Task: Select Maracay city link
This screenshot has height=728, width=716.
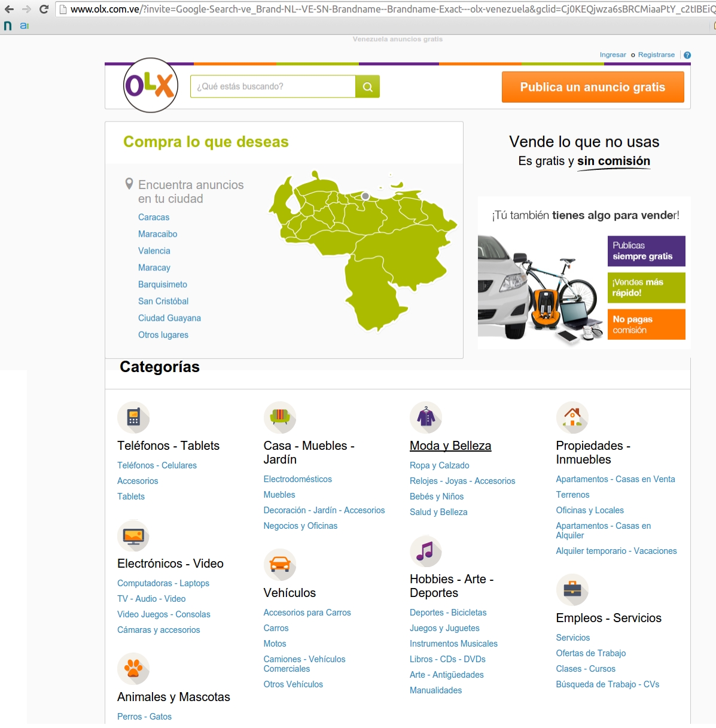Action: [154, 267]
